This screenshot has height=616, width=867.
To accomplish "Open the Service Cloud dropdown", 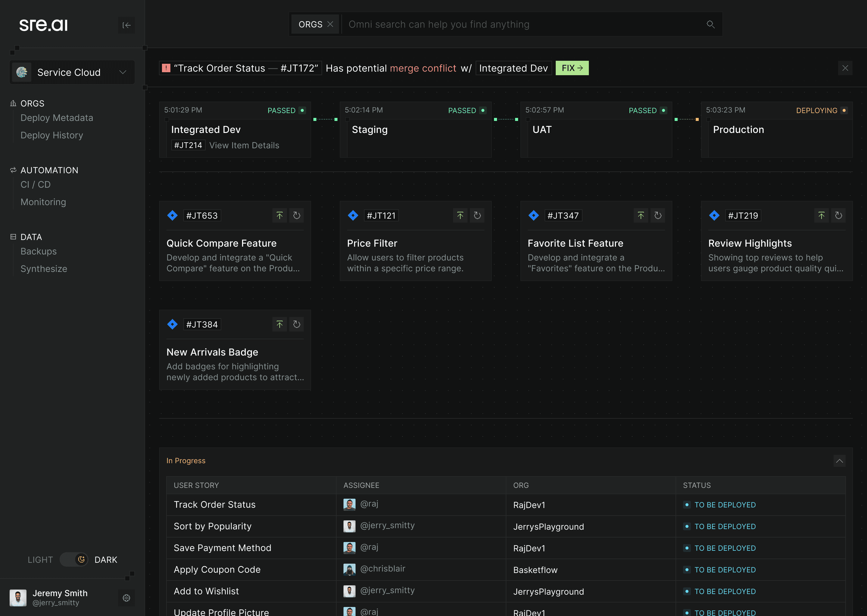I will 72,72.
